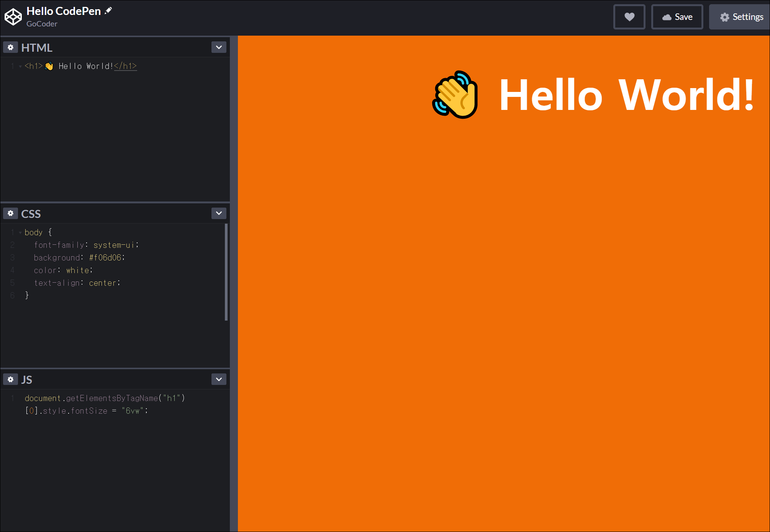Toggle fold arrow on HTML line 1
This screenshot has width=770, height=532.
tap(20, 66)
